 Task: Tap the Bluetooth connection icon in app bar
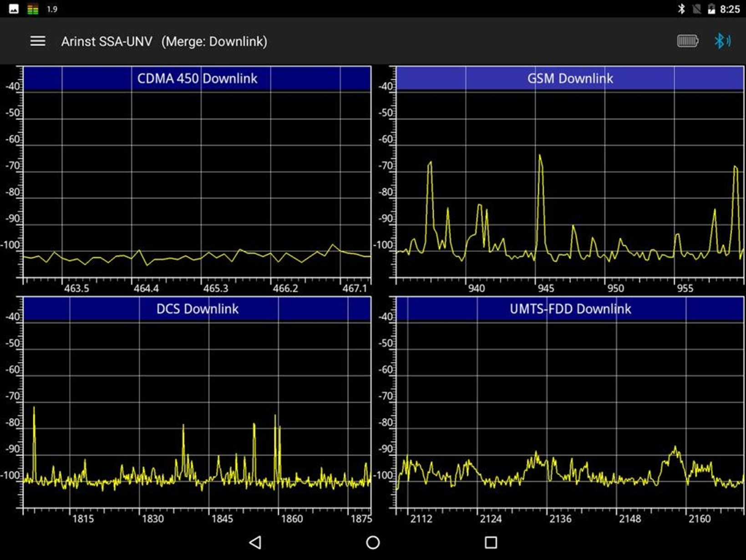(x=722, y=41)
